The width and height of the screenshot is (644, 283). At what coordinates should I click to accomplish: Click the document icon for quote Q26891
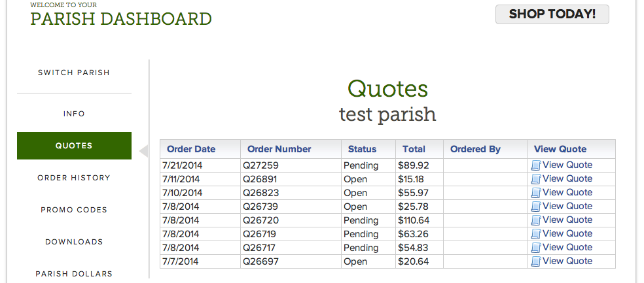(536, 179)
